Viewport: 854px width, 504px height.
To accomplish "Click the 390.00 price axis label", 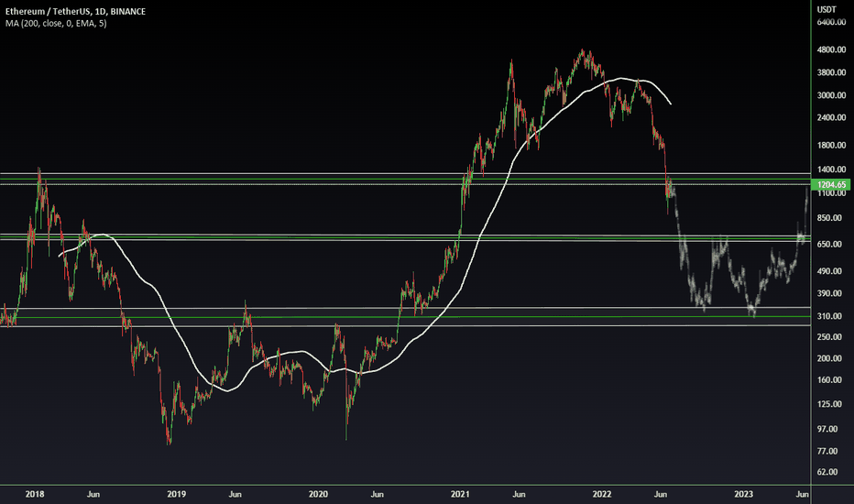I will pos(831,293).
